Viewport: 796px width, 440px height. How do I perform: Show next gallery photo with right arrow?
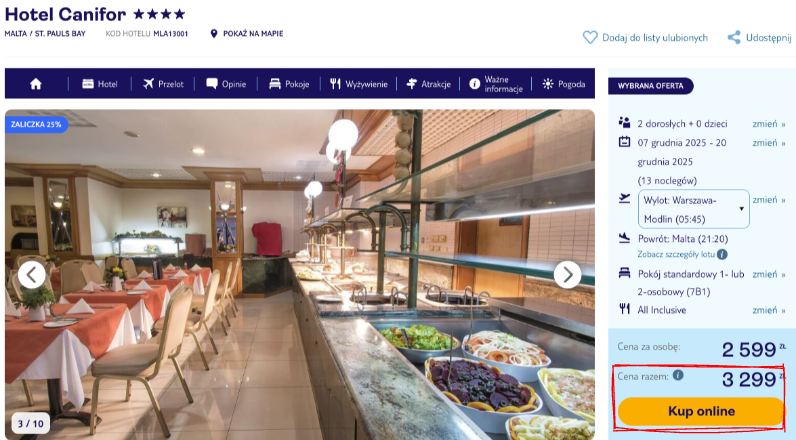tap(567, 275)
